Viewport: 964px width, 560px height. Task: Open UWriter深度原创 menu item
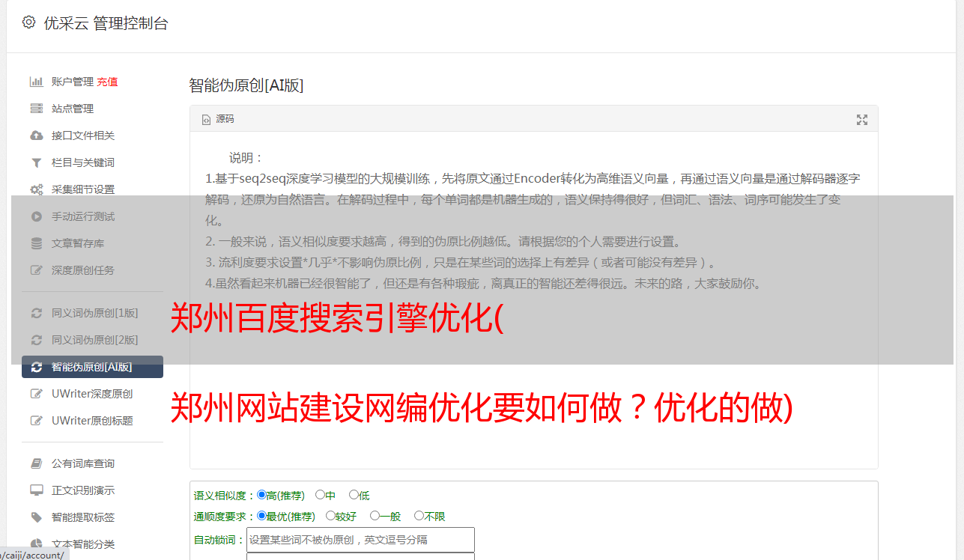(x=92, y=394)
